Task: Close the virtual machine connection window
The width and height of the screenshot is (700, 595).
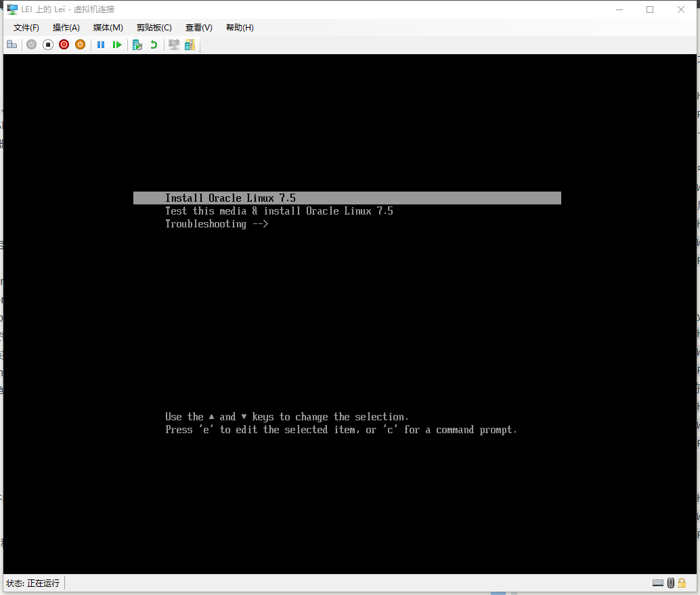Action: click(681, 9)
